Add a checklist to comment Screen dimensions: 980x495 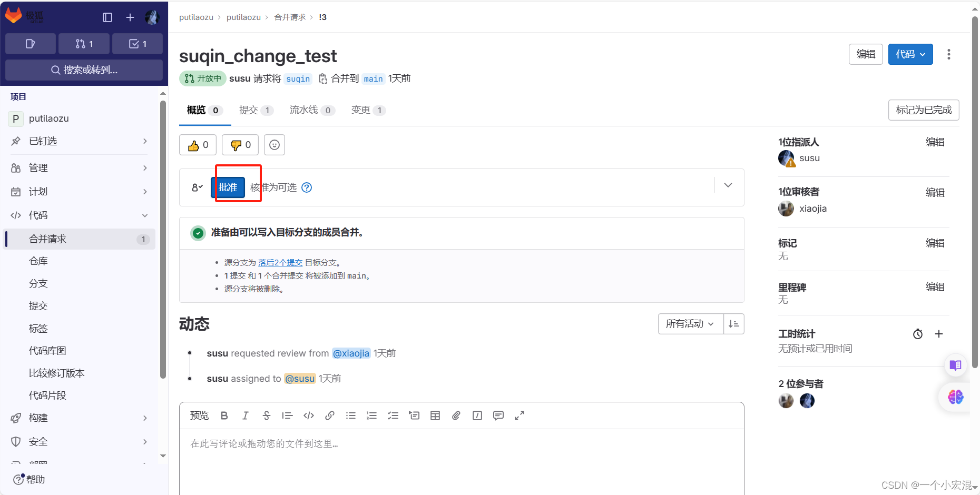pos(393,415)
